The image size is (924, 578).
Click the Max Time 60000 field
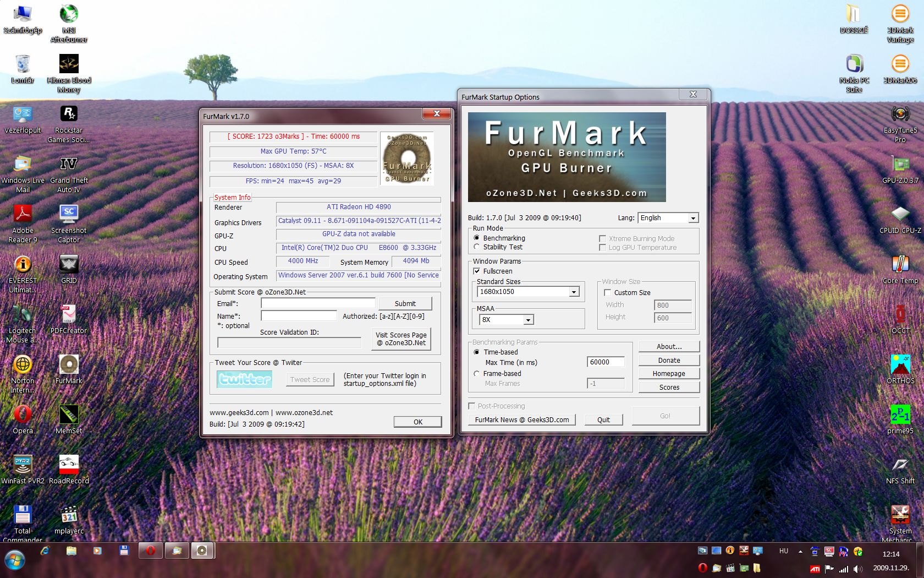point(606,362)
